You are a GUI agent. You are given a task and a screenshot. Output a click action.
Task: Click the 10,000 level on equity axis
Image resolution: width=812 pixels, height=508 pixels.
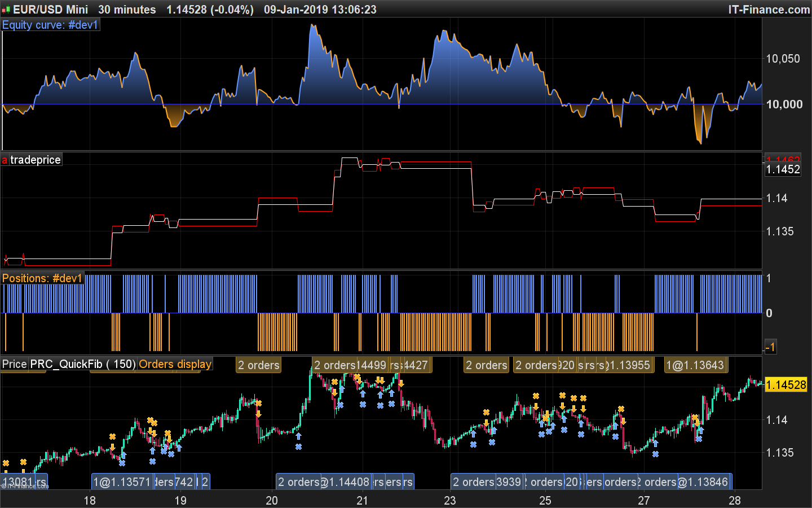pos(784,104)
